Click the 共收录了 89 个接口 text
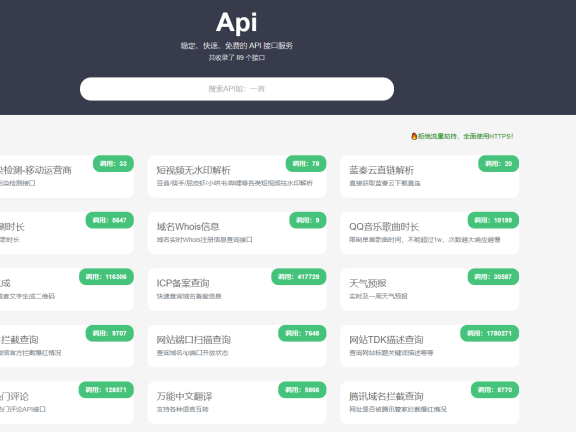The width and height of the screenshot is (576, 432). point(237,58)
